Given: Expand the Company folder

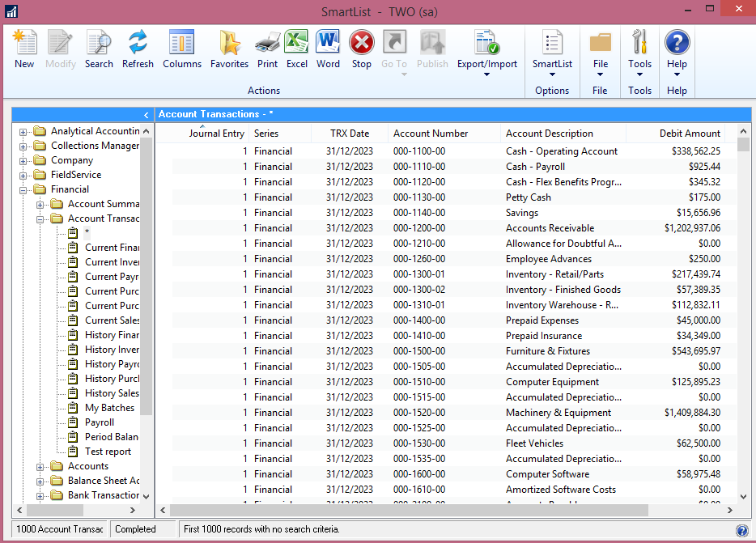Looking at the screenshot, I should tap(23, 160).
